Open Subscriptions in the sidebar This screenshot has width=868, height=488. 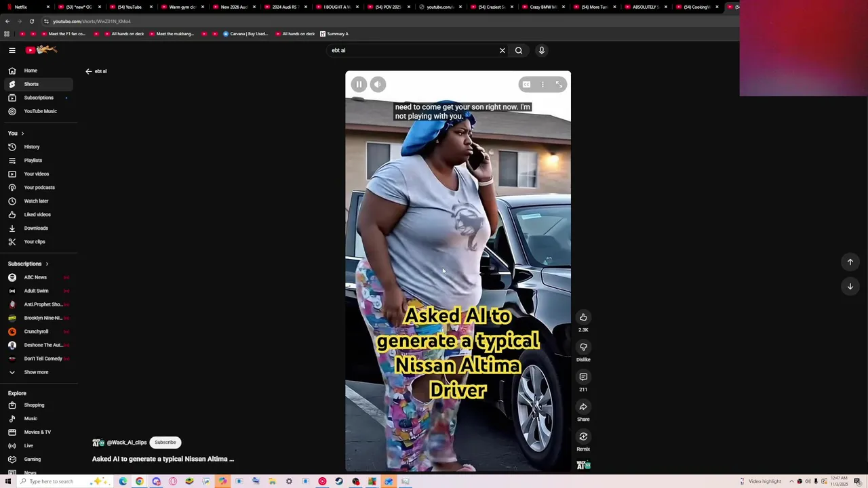(39, 98)
